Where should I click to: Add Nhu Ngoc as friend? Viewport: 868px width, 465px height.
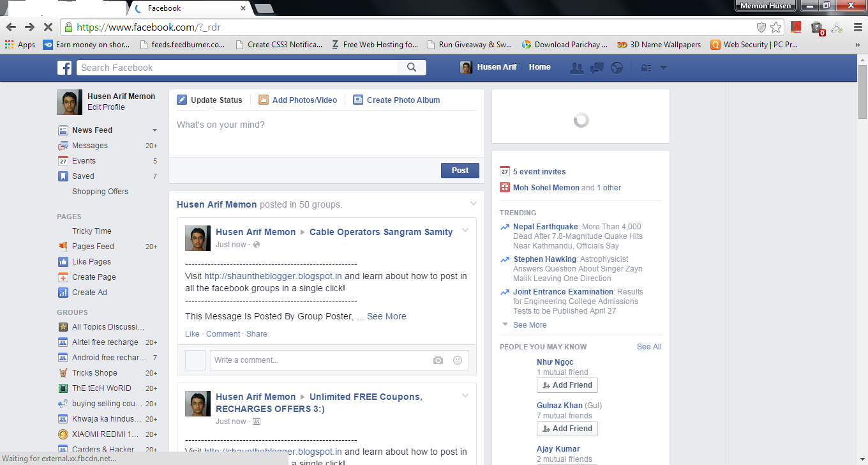[x=567, y=385]
